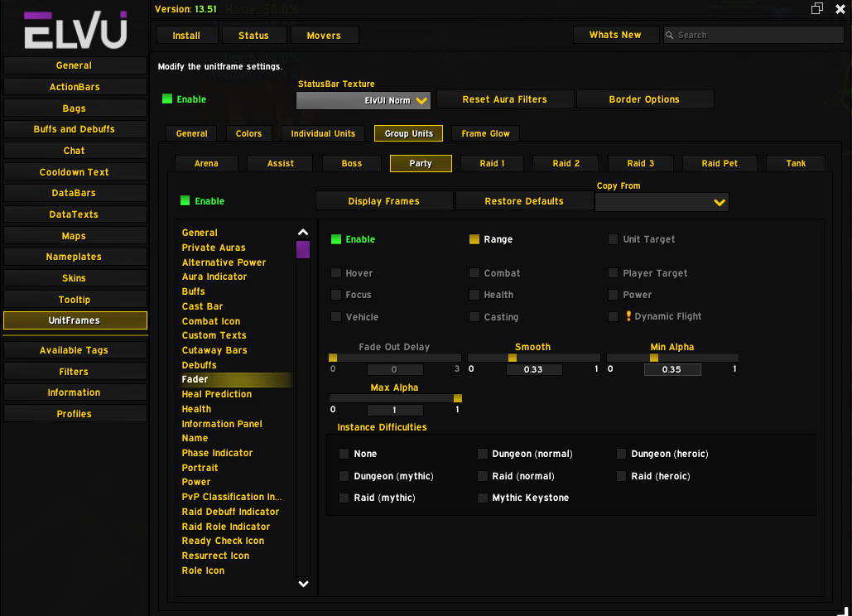Click inside the Max Alpha value field
Viewport: 852px width, 616px height.
pyautogui.click(x=395, y=409)
